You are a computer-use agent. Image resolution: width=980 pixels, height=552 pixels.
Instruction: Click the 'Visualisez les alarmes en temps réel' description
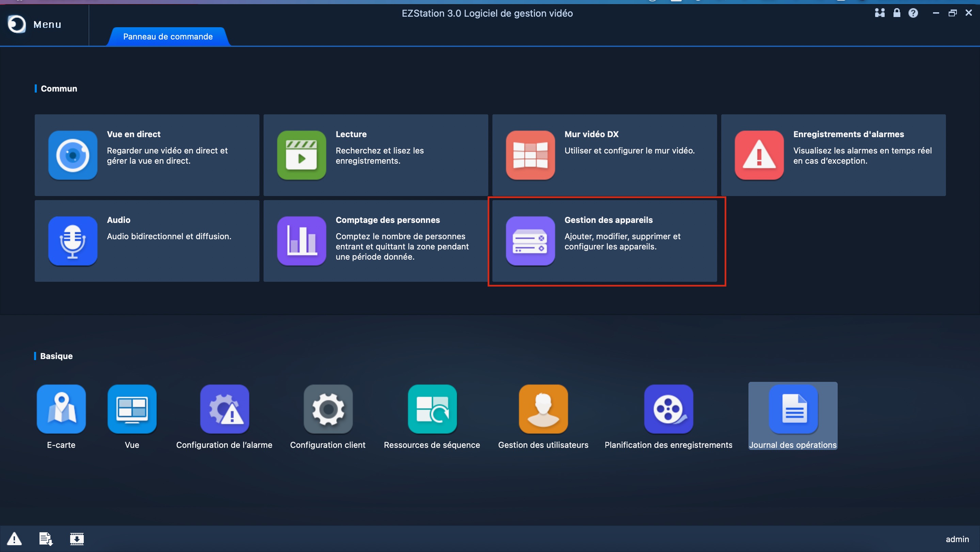click(x=863, y=156)
